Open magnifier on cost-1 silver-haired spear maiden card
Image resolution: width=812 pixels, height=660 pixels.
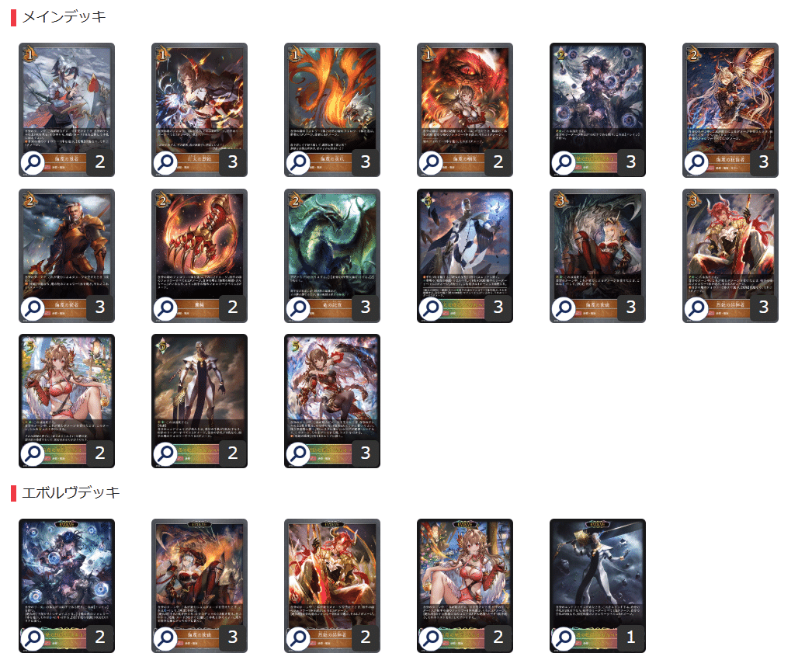33,162
